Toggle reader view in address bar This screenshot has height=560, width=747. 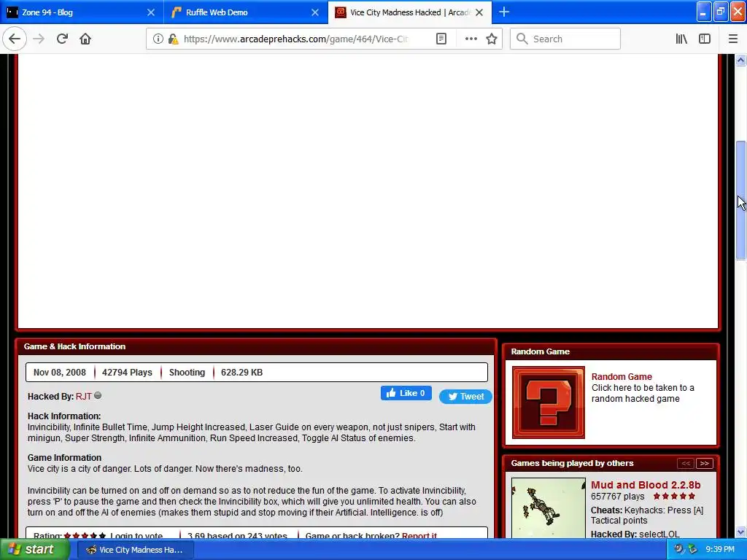coord(441,39)
